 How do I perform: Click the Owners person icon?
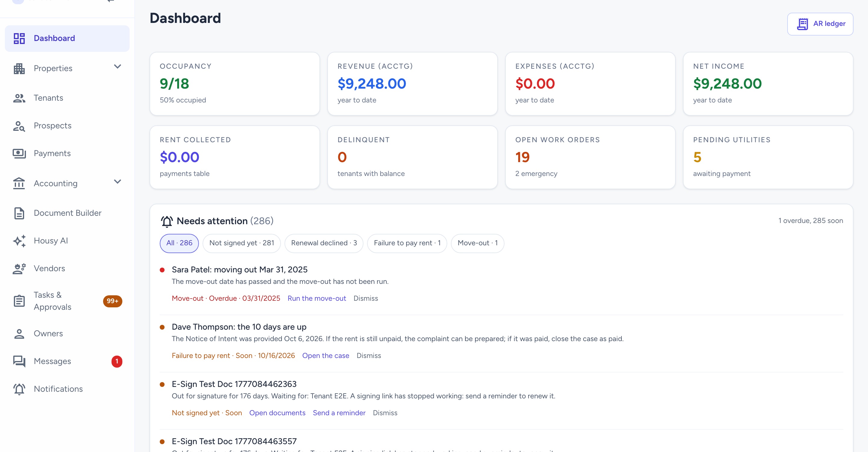(x=19, y=334)
